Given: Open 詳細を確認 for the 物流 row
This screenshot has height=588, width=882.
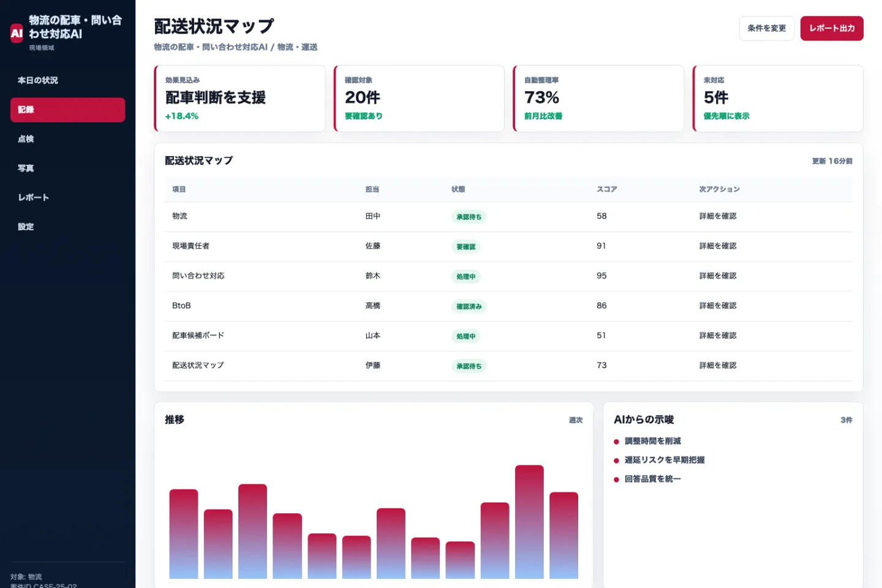Looking at the screenshot, I should [718, 216].
